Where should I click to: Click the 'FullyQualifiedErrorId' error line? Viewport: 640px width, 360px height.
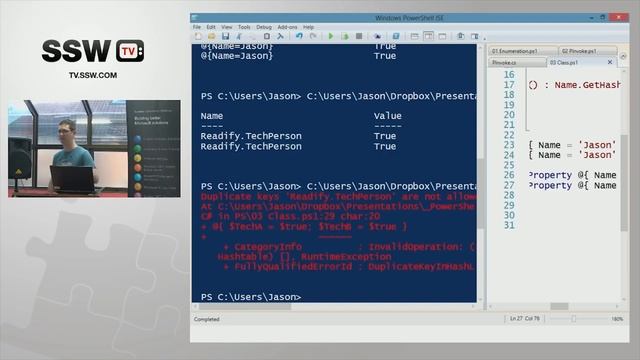[x=349, y=267]
